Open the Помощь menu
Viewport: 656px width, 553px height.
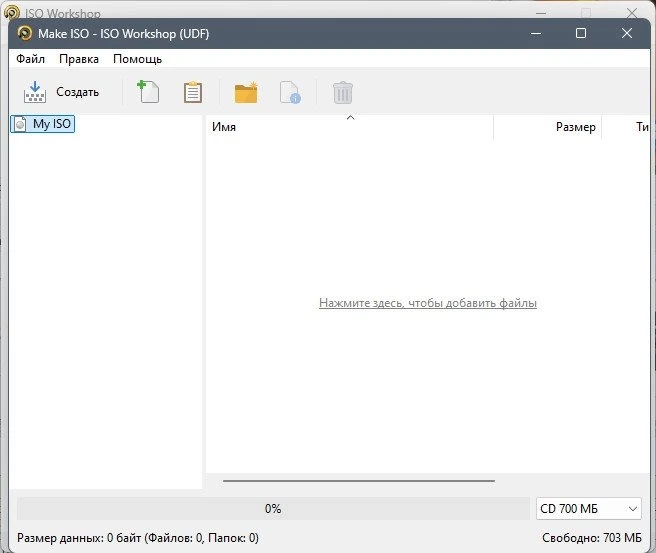(138, 59)
